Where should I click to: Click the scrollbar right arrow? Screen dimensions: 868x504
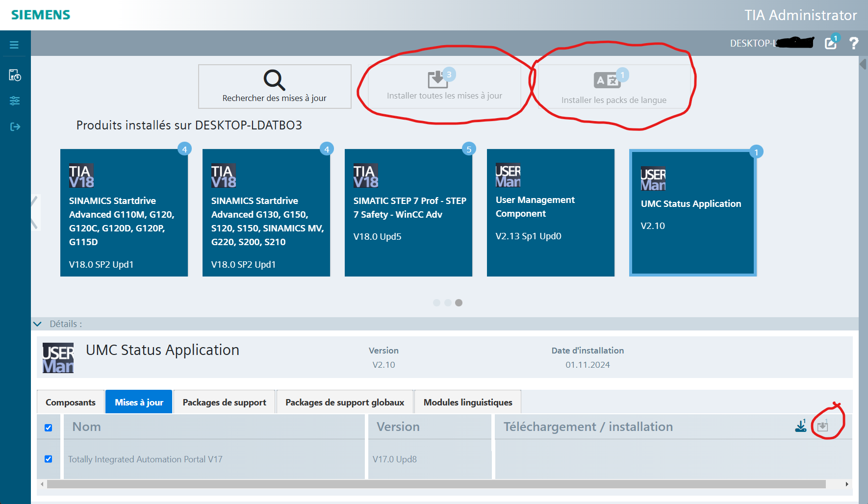[847, 484]
